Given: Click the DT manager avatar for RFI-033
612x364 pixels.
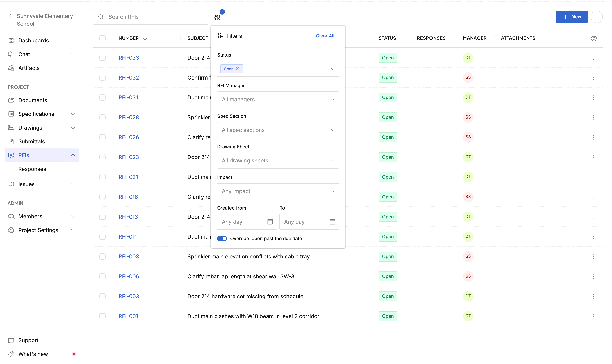Looking at the screenshot, I should (x=468, y=58).
